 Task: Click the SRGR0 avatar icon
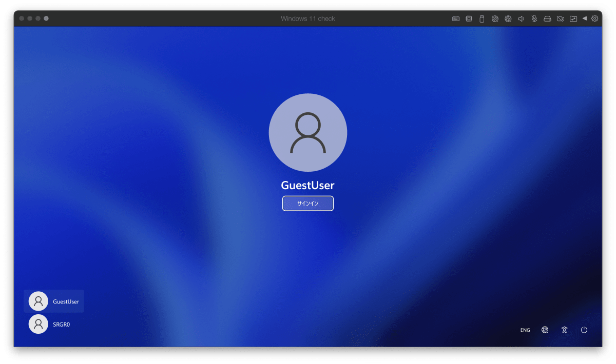pyautogui.click(x=38, y=324)
